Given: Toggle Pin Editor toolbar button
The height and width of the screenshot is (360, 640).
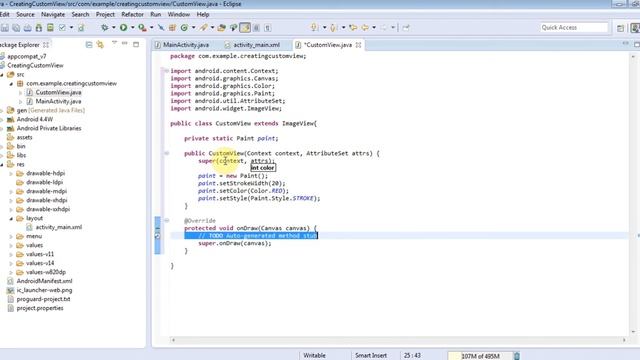Looking at the screenshot, I should pyautogui.click(x=406, y=28).
